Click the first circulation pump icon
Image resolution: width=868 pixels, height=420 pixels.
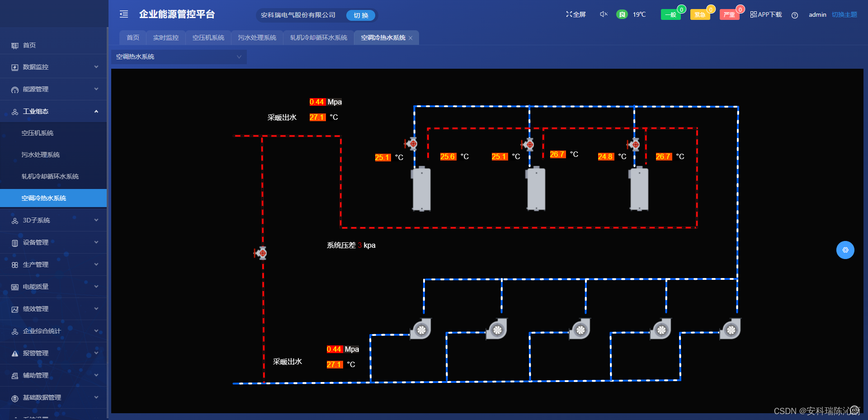click(421, 329)
